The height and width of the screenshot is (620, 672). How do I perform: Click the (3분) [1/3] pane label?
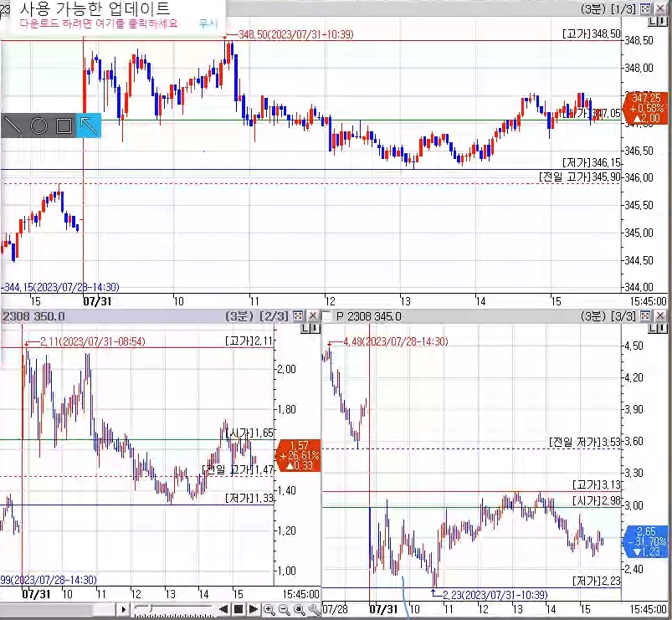pos(608,8)
